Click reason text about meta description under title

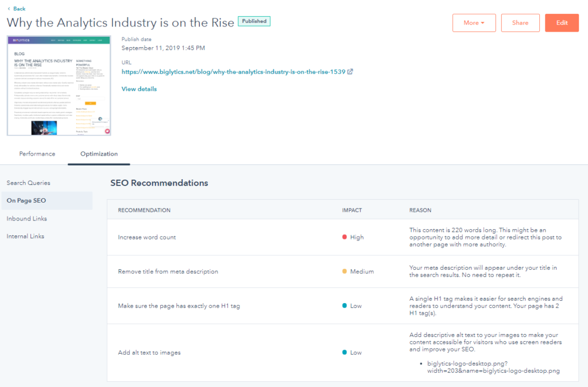[483, 271]
